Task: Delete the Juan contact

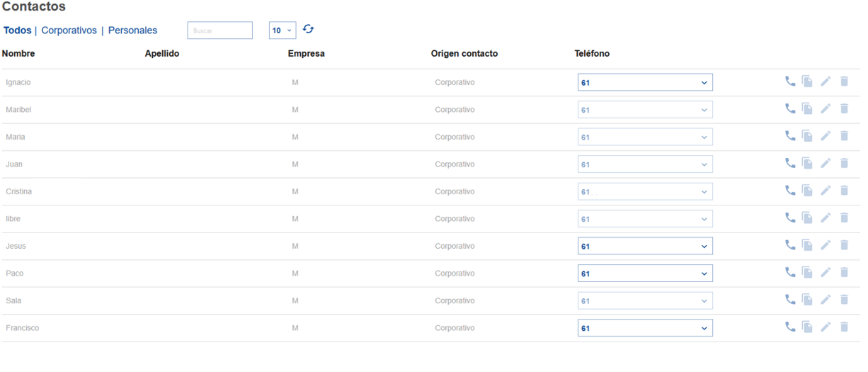Action: 844,164
